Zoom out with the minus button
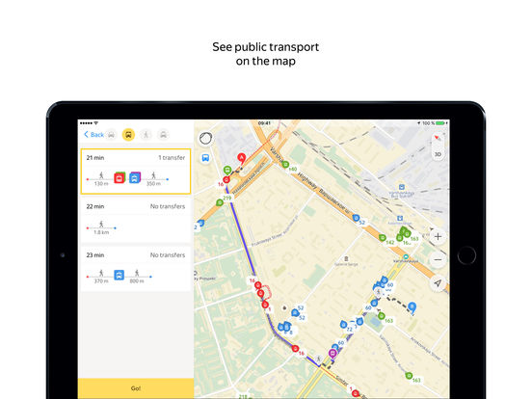 click(438, 259)
